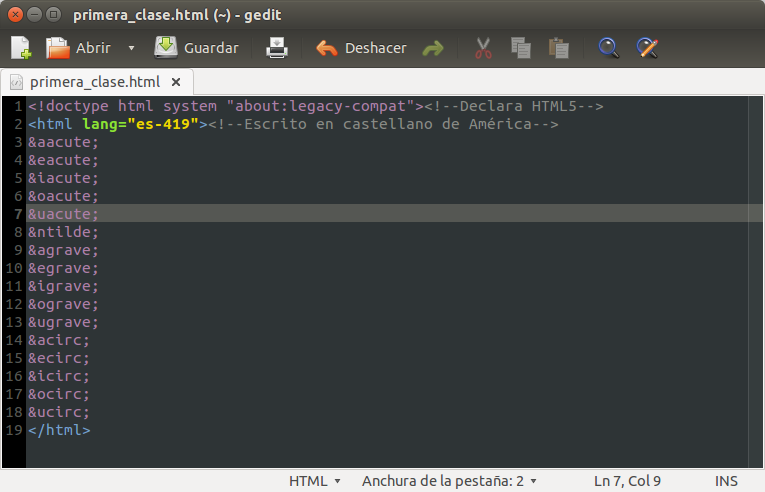765x492 pixels.
Task: Change tab width via Anchura de la pestaña
Action: [x=449, y=481]
